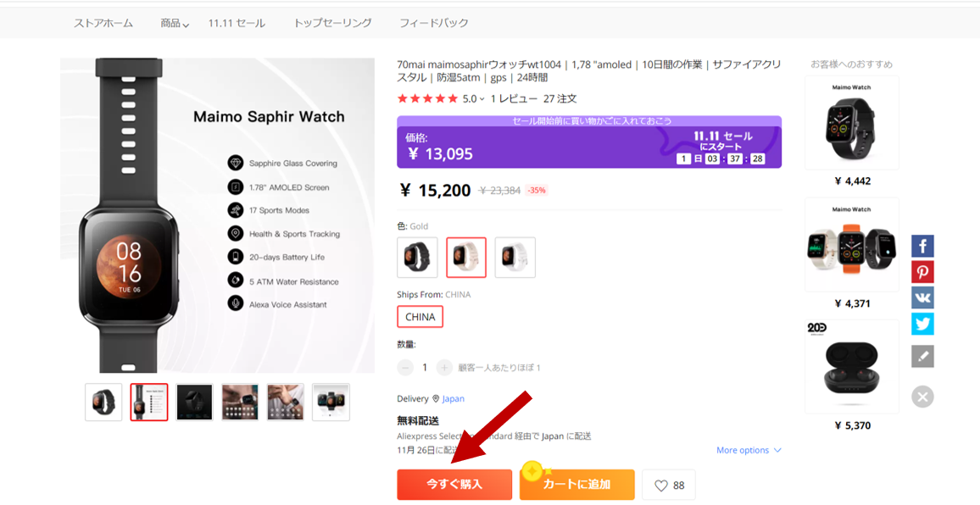This screenshot has height=505, width=980.
Task: Click the ¥ 15,200 price text
Action: tap(434, 191)
